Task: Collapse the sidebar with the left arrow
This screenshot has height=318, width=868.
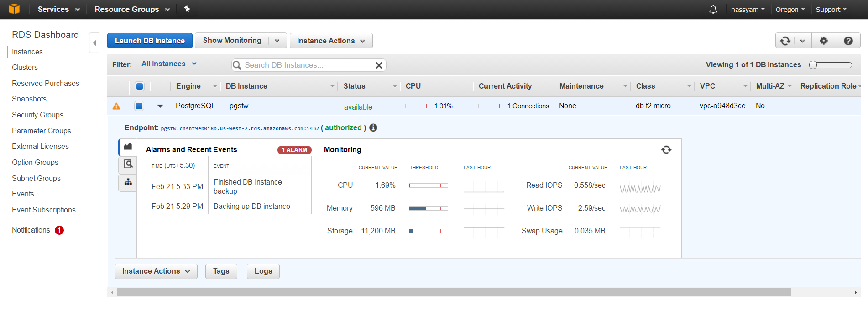Action: [94, 43]
